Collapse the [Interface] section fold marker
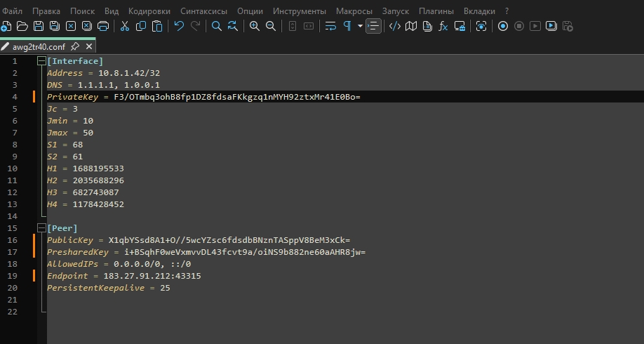Screen dimensions: 644x344 (41, 61)
